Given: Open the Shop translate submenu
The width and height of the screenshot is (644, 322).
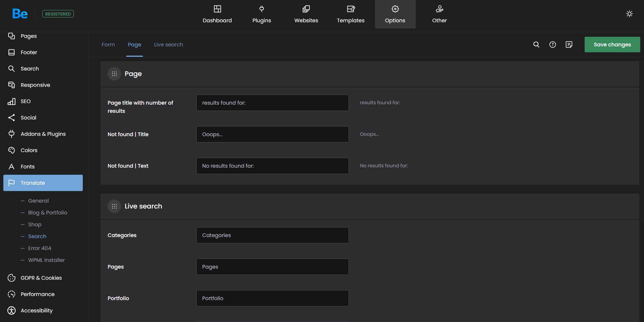Looking at the screenshot, I should 35,224.
